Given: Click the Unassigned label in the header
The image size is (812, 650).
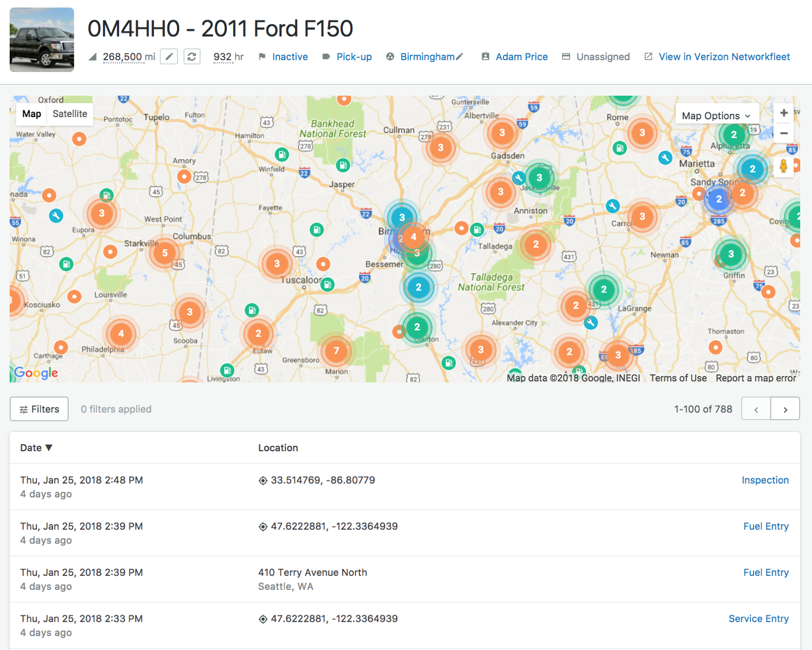Looking at the screenshot, I should click(x=603, y=57).
